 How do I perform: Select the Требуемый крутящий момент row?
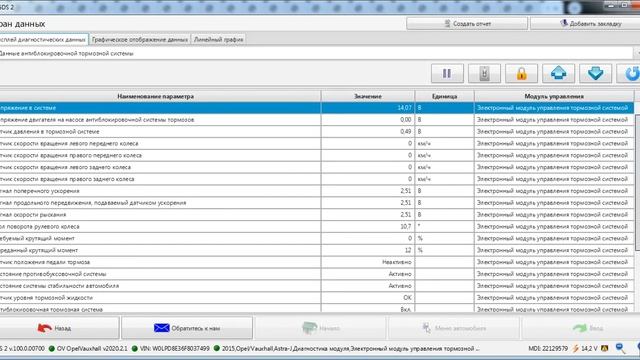pyautogui.click(x=317, y=238)
